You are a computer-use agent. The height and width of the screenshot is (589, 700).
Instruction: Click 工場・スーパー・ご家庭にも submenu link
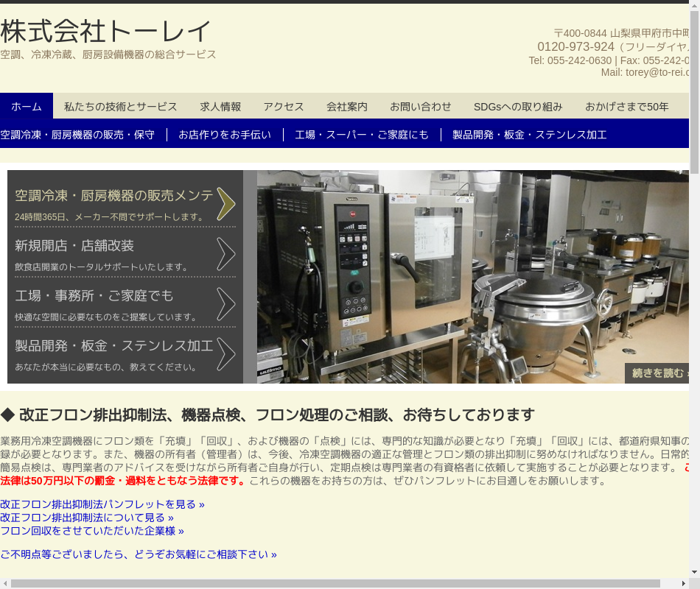pyautogui.click(x=362, y=135)
